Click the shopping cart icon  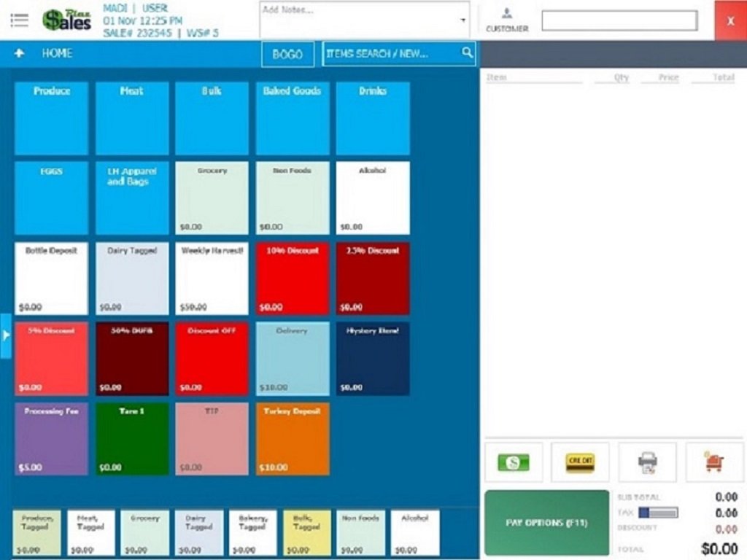click(x=714, y=462)
